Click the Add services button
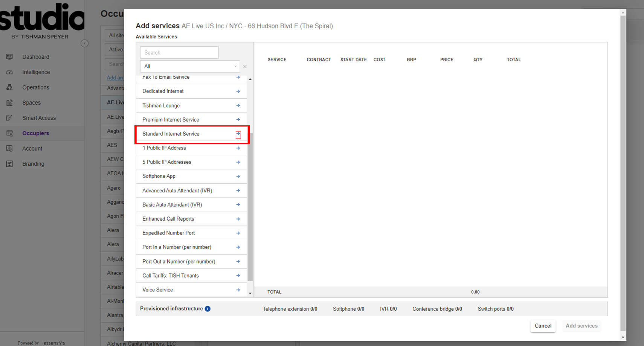Image resolution: width=644 pixels, height=346 pixels. click(x=581, y=326)
